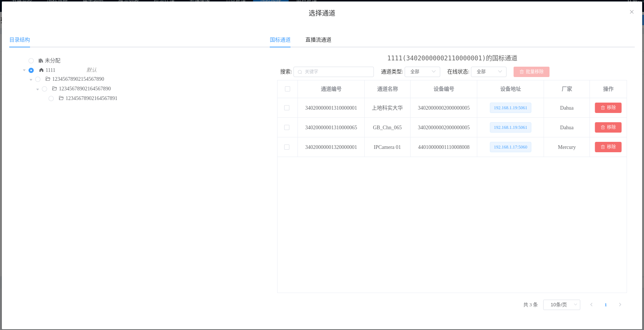644x330 pixels.
Task: Click folder icon of 12345678902154567890
Action: coord(48,79)
